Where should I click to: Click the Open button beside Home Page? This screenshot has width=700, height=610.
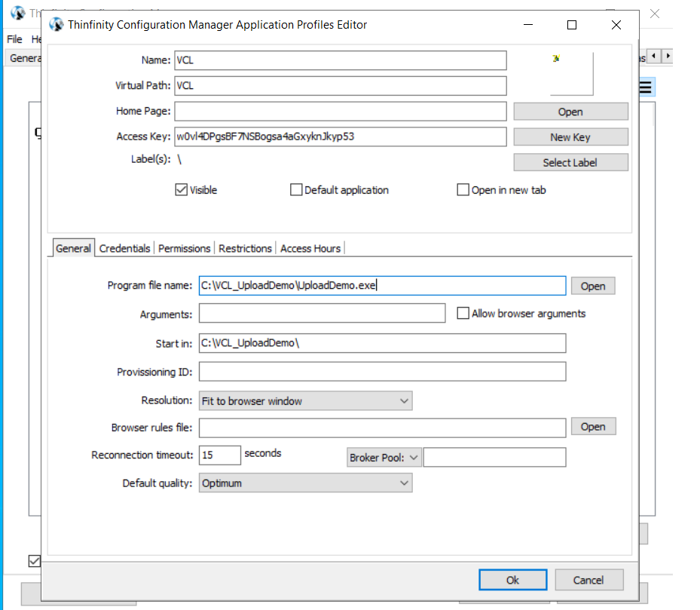coord(570,112)
